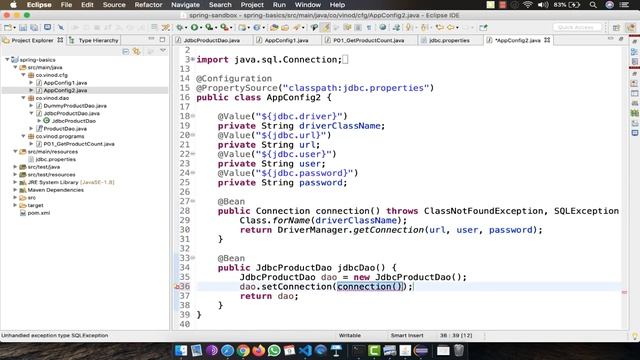
Task: Click the Last Edit Location icon
Action: pyautogui.click(x=439, y=27)
